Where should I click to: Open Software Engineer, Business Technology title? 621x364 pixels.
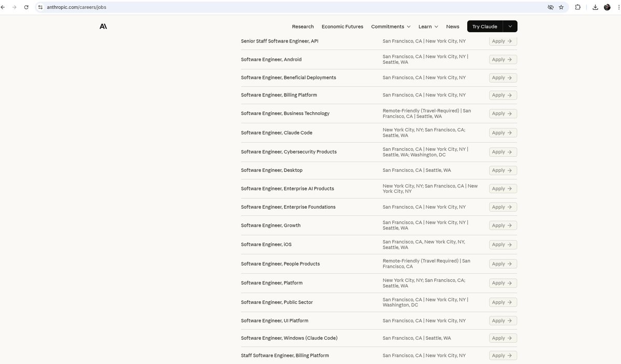(x=285, y=113)
